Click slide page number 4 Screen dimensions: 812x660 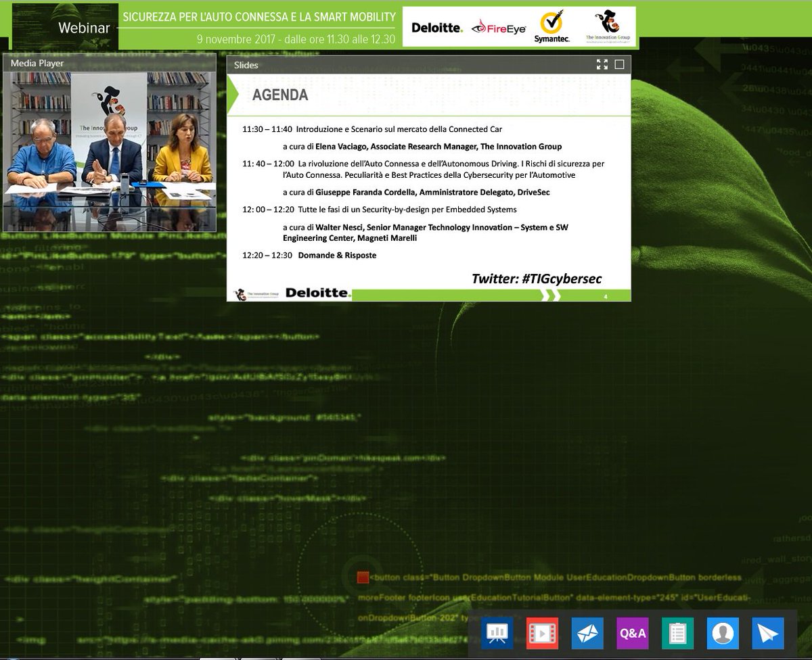pyautogui.click(x=606, y=297)
